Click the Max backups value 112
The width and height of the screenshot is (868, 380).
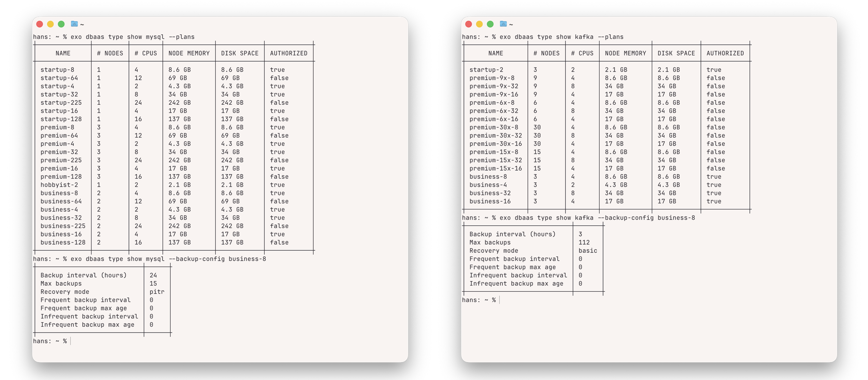[x=584, y=242]
